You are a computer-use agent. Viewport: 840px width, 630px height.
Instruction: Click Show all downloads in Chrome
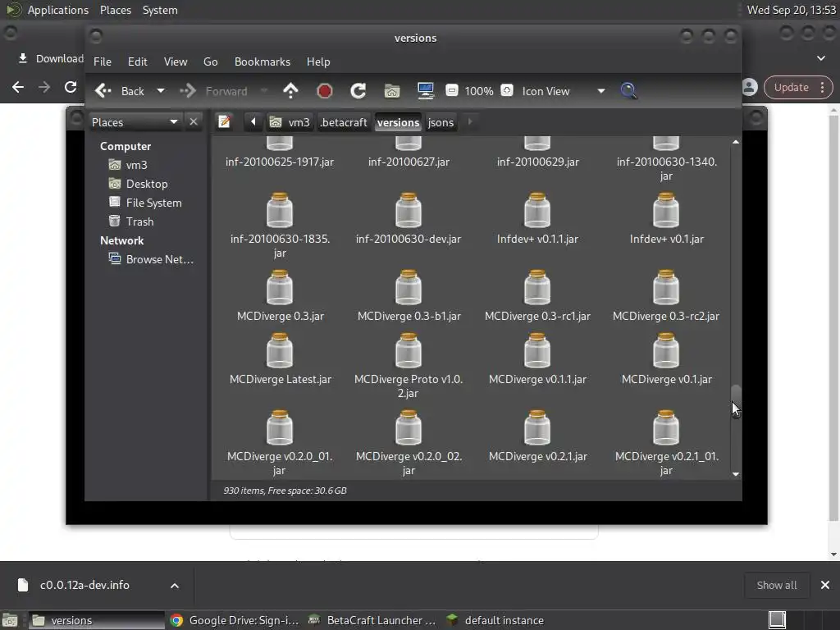[777, 585]
